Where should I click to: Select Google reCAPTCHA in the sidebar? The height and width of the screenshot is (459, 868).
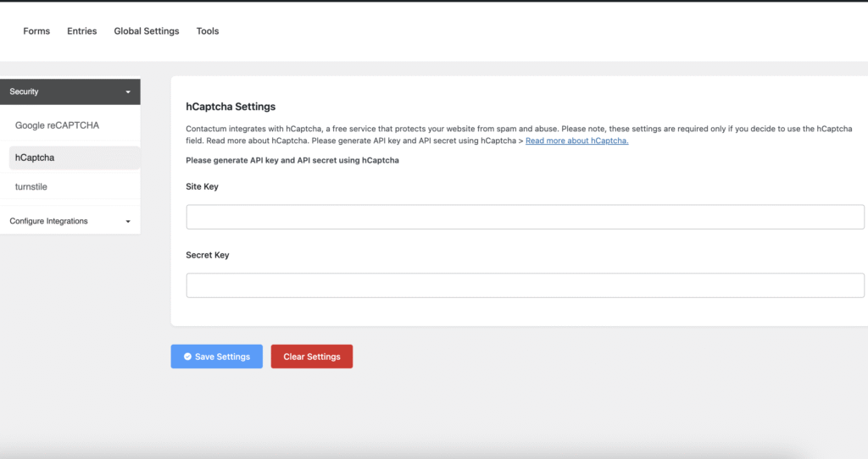click(57, 125)
